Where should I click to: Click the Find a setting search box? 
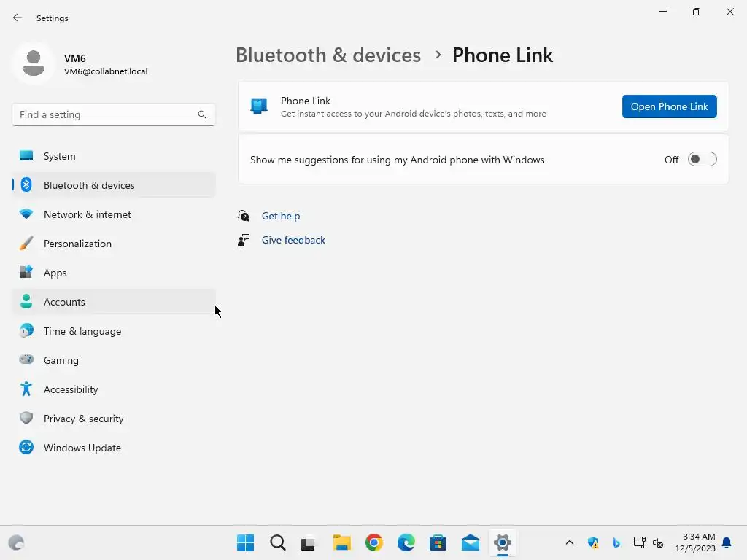point(114,114)
